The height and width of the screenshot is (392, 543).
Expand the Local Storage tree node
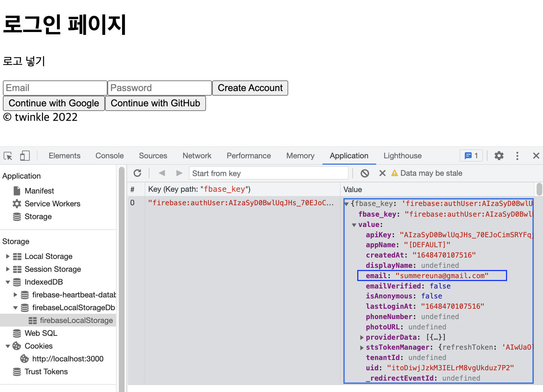pyautogui.click(x=7, y=256)
